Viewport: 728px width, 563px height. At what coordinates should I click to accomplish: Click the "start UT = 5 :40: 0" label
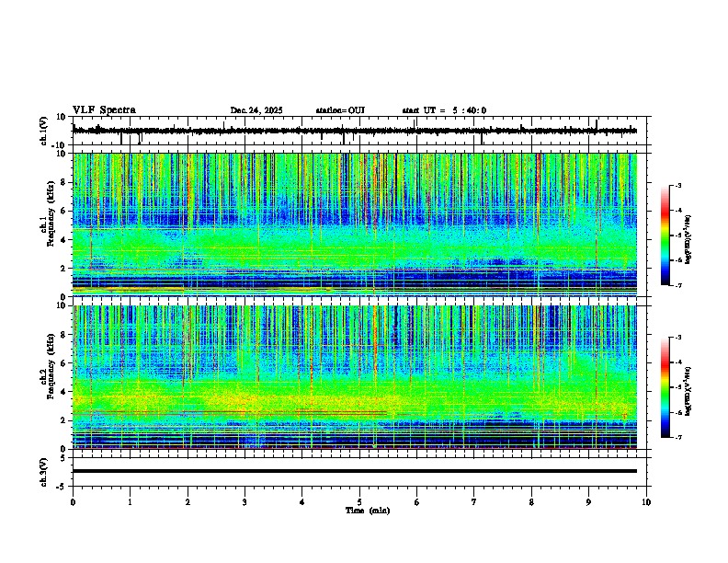[444, 110]
